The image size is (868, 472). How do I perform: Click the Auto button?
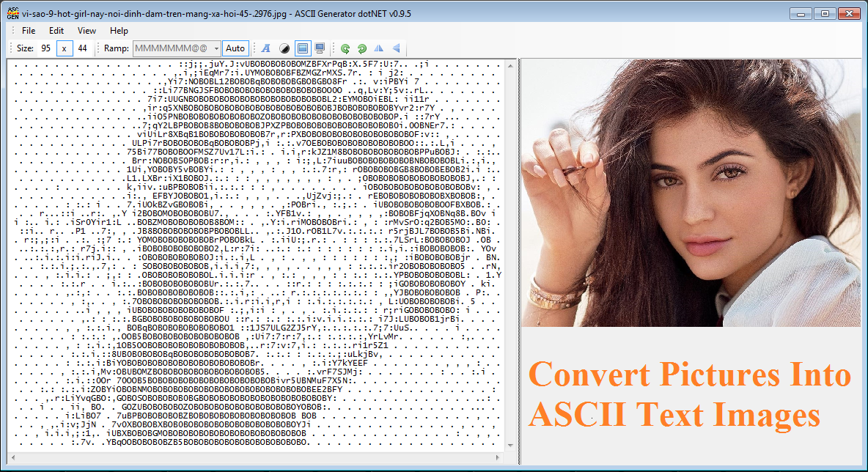235,48
